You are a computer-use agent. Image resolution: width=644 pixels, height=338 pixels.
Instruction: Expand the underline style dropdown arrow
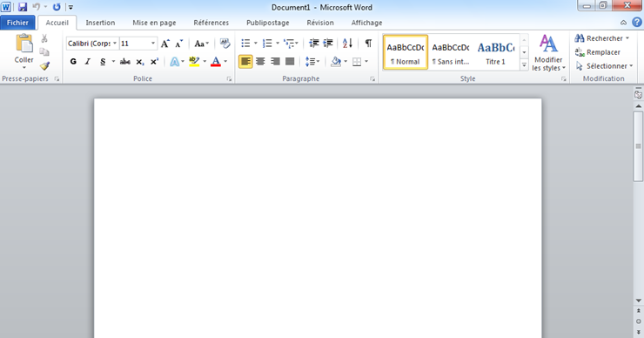(113, 62)
